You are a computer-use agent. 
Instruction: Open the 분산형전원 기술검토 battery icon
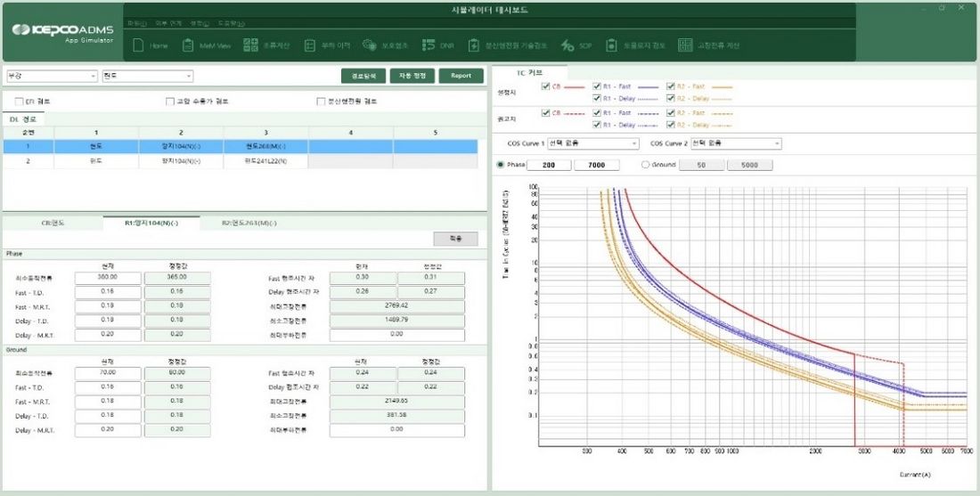474,45
